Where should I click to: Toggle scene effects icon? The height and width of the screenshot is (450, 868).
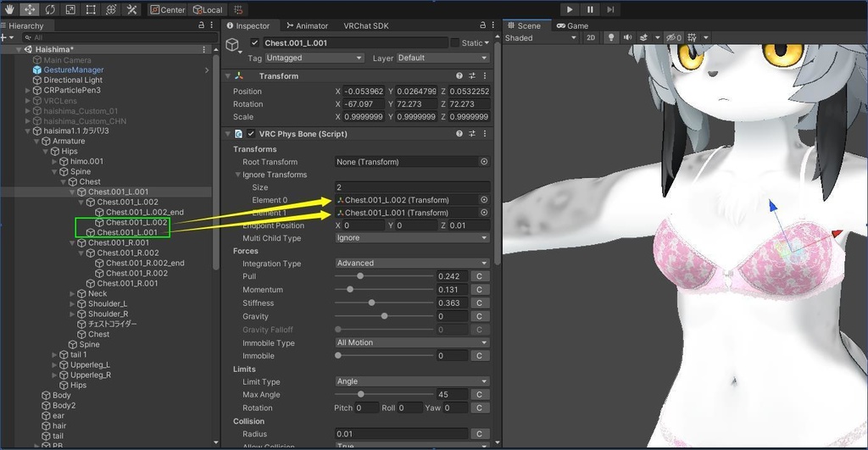[x=644, y=37]
